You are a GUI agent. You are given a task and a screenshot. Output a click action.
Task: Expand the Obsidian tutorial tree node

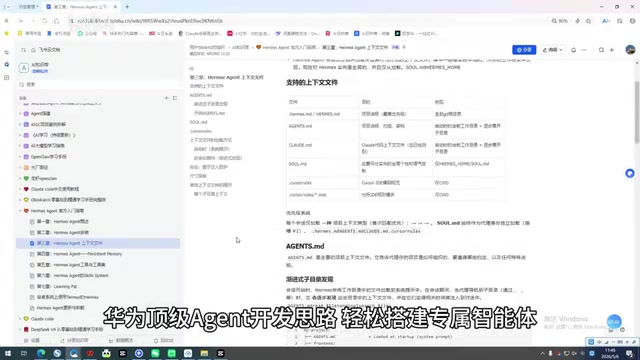(20, 200)
